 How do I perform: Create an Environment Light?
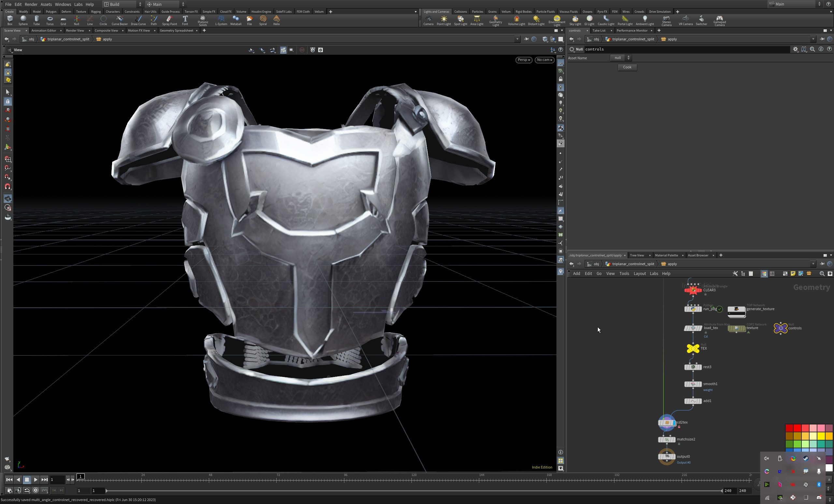[x=557, y=21]
